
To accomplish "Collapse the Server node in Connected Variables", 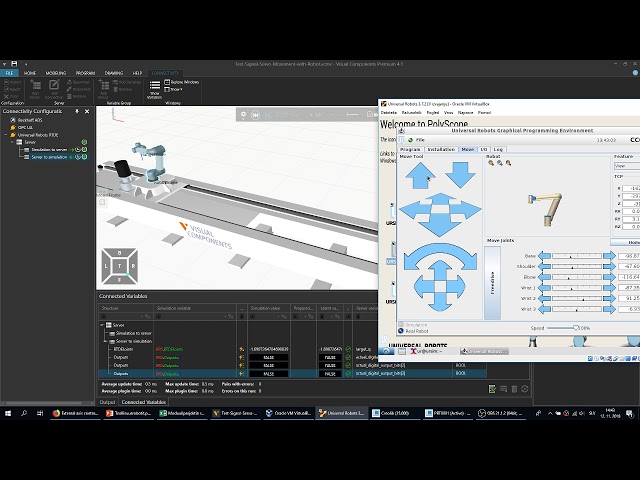I will [103, 325].
